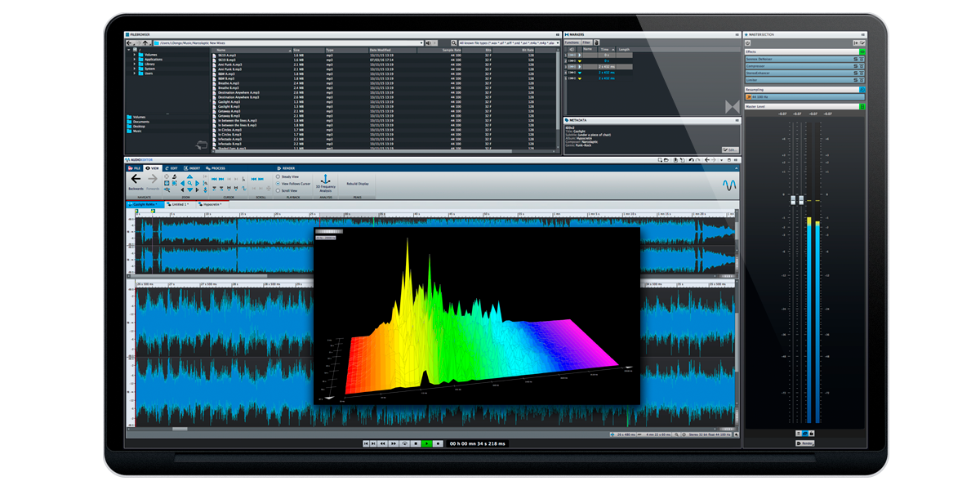Click the Record button in the transport bar

pos(436,443)
